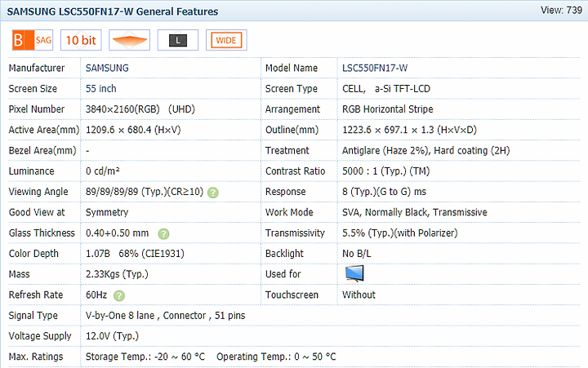Click the 1209.6 × 680.4 active area value
This screenshot has width=588, height=368.
(x=133, y=130)
